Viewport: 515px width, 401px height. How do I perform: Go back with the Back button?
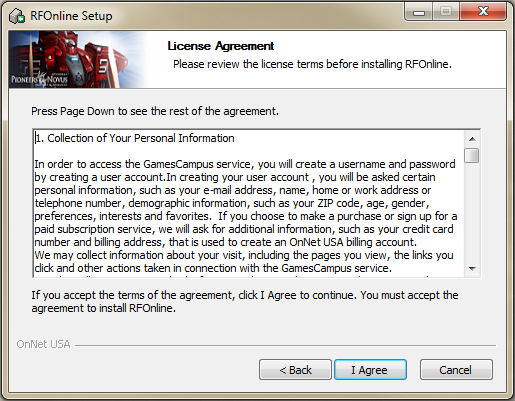pos(295,369)
